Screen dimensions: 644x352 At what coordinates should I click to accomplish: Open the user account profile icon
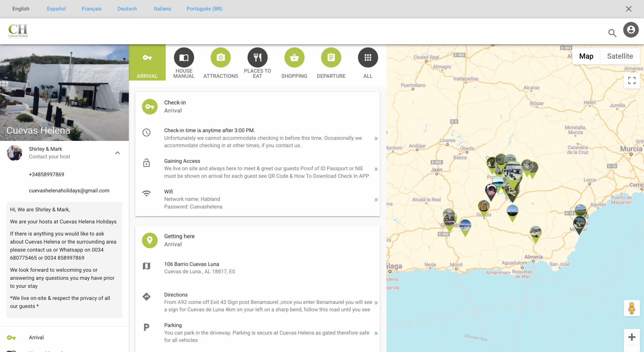tap(631, 30)
